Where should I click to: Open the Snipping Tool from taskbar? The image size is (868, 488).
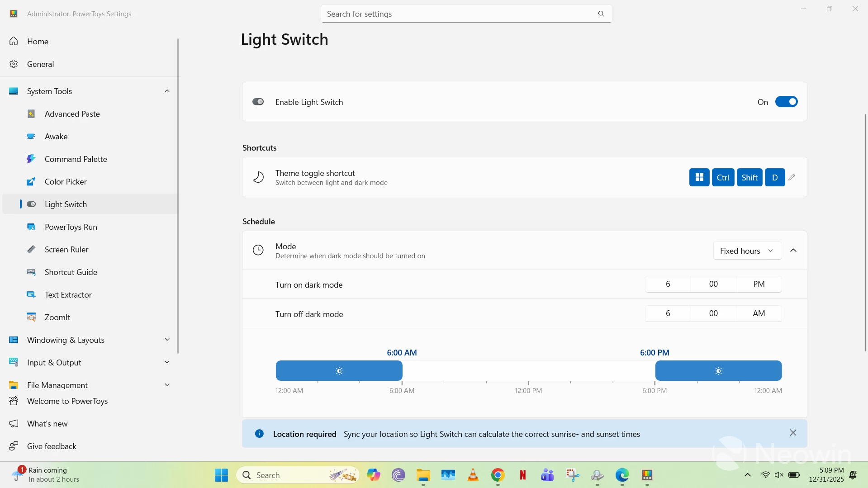(572, 475)
